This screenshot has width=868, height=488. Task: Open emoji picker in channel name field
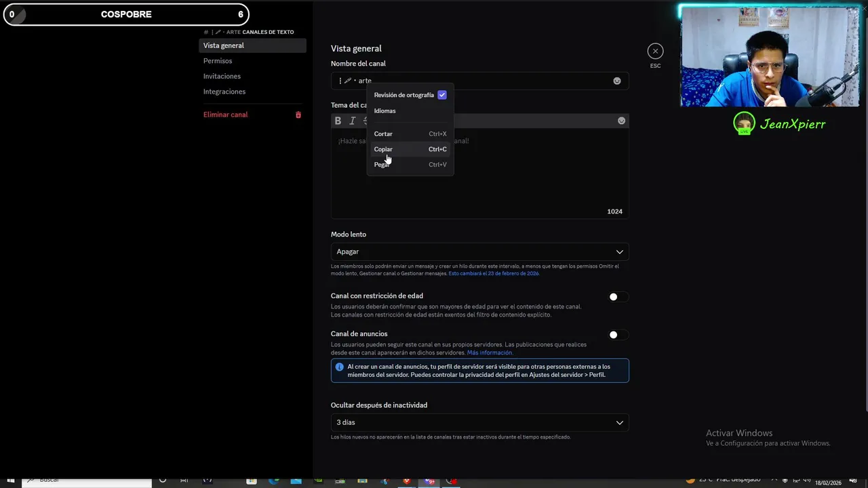617,81
